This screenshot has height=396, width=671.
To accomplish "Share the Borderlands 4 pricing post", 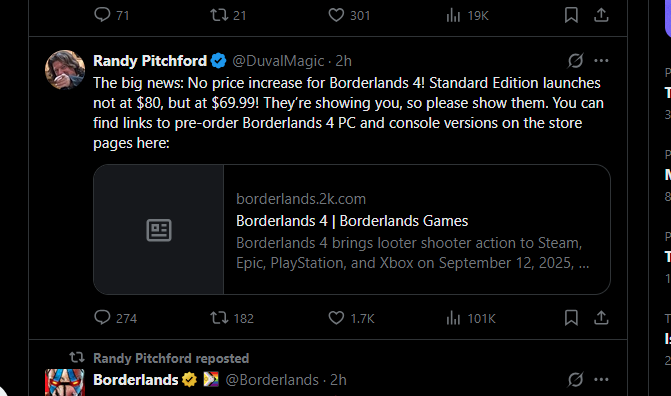I will (601, 318).
